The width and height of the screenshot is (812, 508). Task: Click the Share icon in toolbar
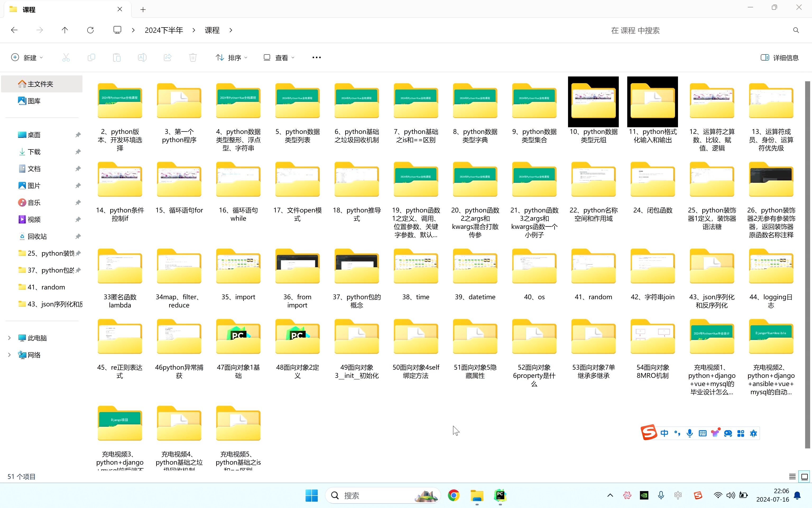[167, 57]
